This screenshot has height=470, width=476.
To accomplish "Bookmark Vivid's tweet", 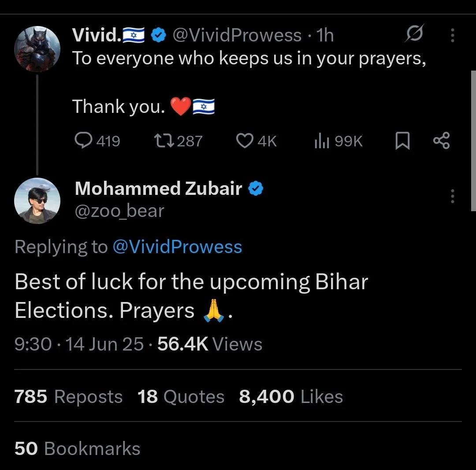I will (x=402, y=141).
